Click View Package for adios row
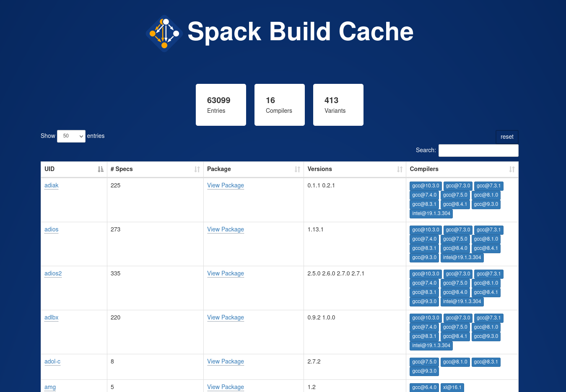This screenshot has width=566, height=392. click(x=226, y=229)
